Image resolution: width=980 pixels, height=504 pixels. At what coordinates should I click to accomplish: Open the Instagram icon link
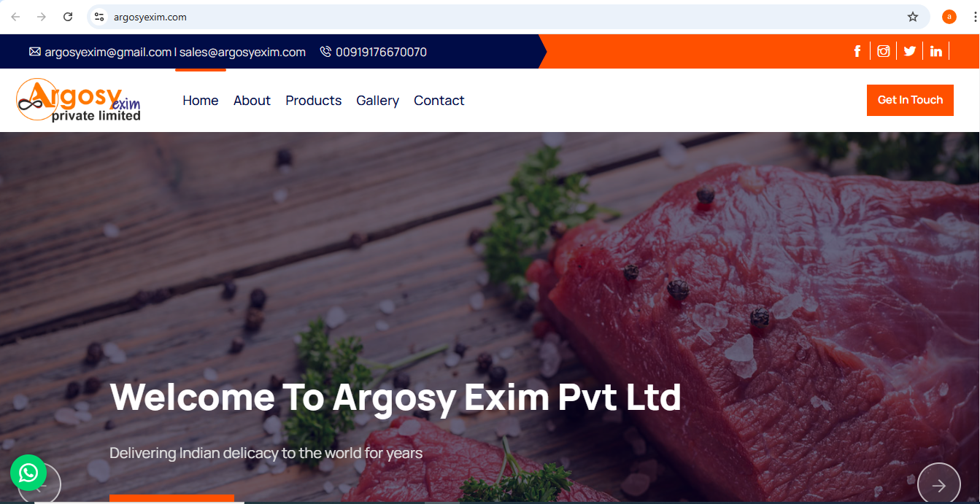[x=884, y=51]
